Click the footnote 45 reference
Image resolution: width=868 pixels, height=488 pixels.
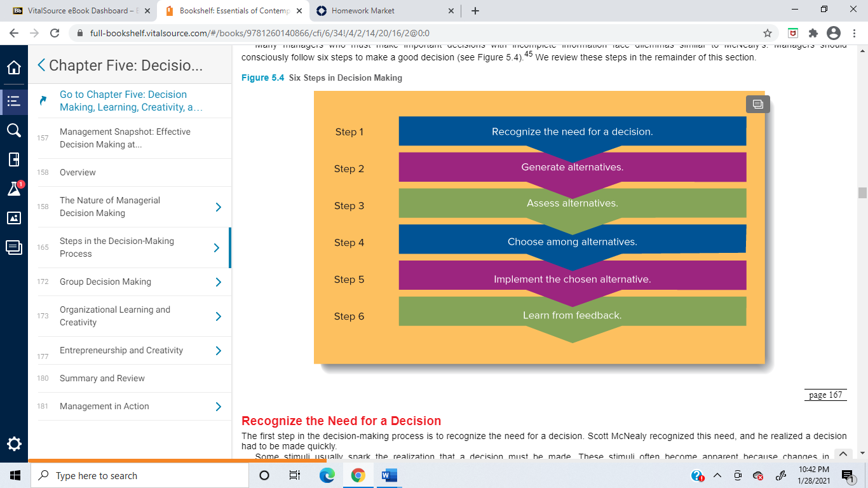point(528,54)
